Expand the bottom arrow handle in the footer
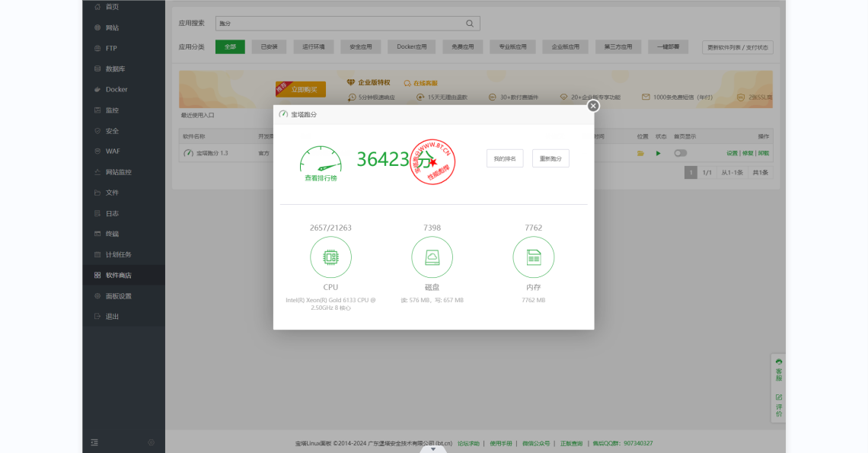The image size is (868, 453). point(433,449)
